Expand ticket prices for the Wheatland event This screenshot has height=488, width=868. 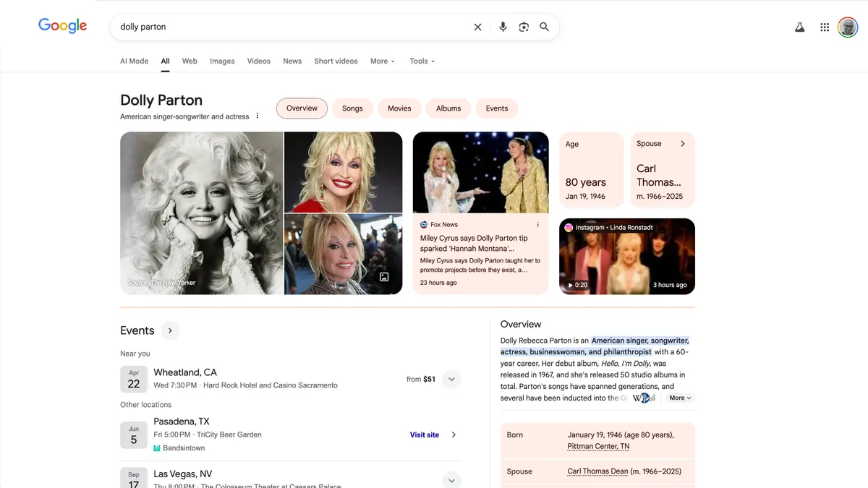coord(451,379)
